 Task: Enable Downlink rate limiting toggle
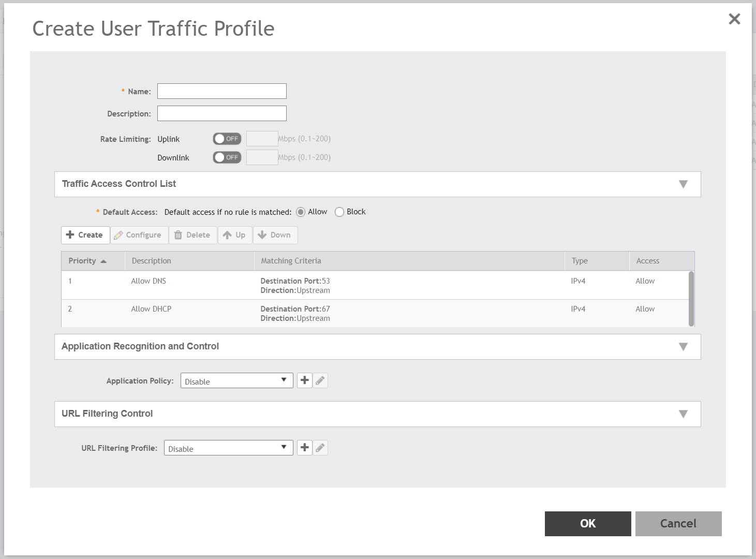[x=227, y=157]
